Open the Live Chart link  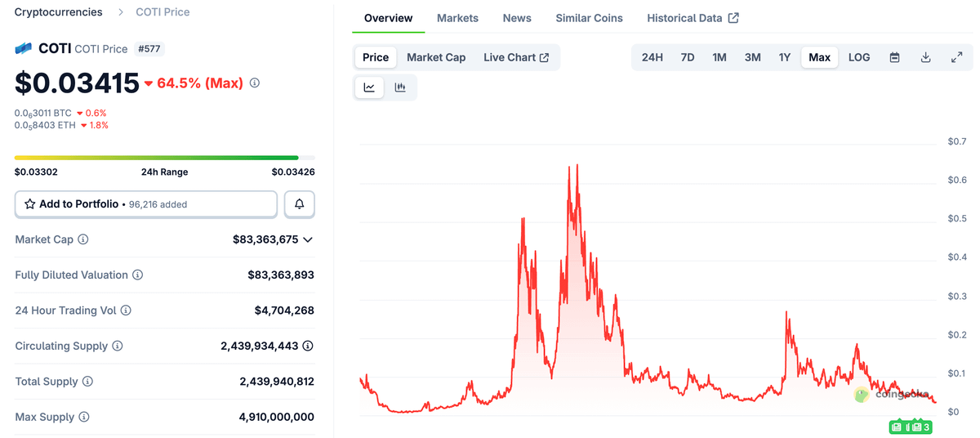coord(516,57)
